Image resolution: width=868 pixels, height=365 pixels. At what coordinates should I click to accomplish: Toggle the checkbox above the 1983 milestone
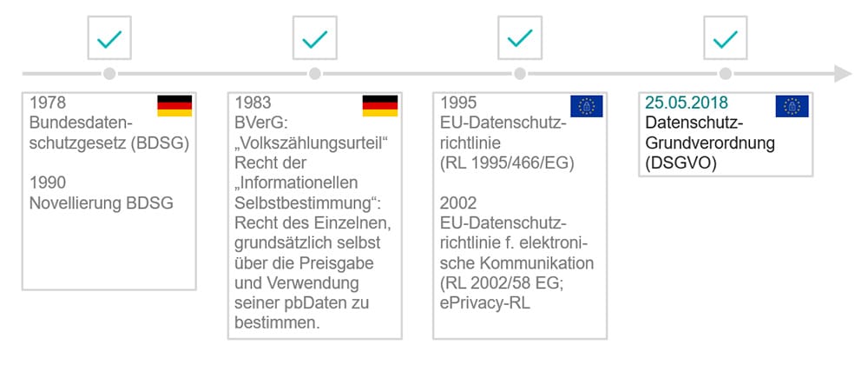pyautogui.click(x=315, y=37)
